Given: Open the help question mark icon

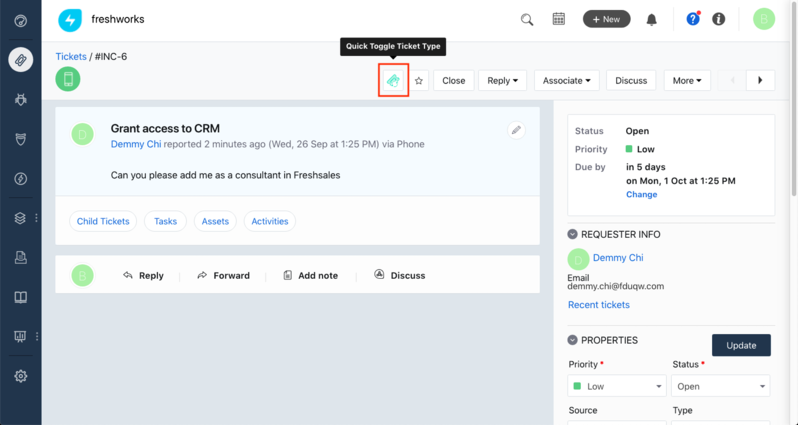Looking at the screenshot, I should (693, 19).
